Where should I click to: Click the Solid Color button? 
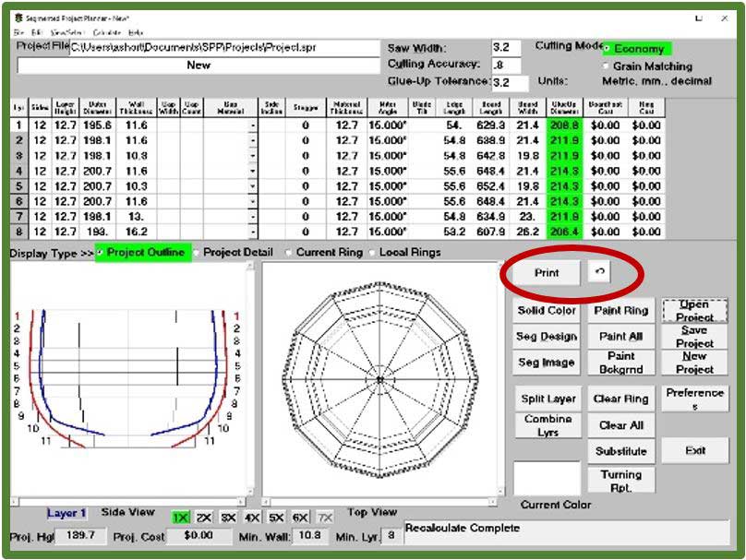[x=547, y=311]
